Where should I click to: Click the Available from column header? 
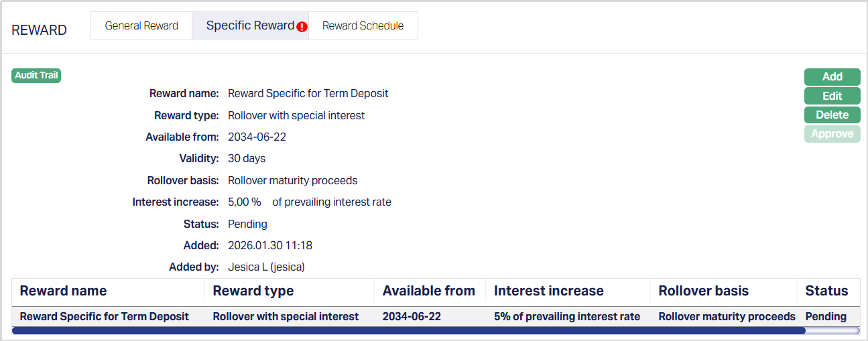(x=429, y=291)
